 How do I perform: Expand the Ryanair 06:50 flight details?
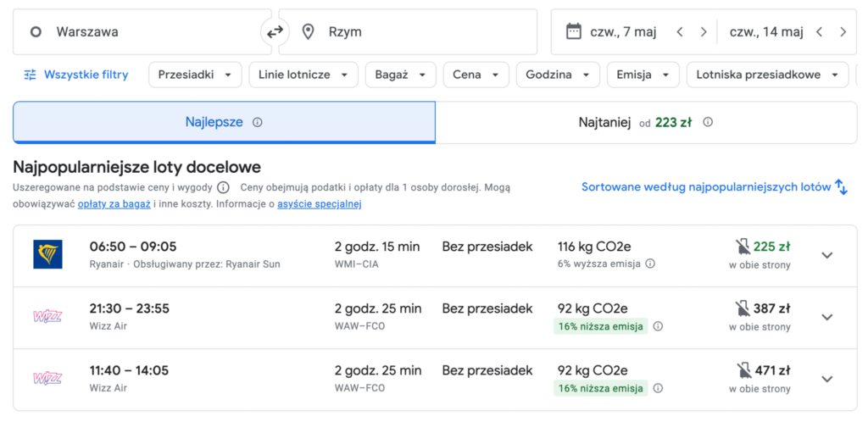pos(827,255)
